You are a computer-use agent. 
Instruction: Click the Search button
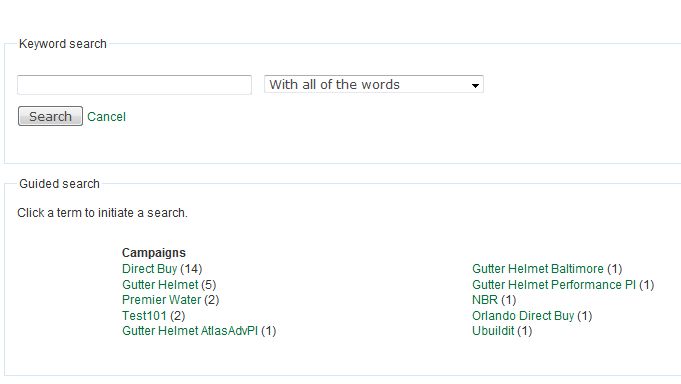[x=50, y=116]
